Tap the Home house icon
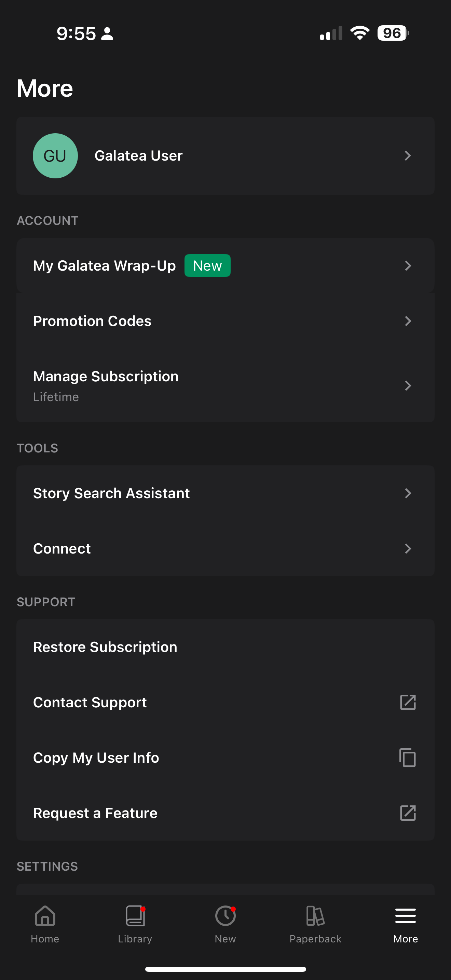Viewport: 451px width, 980px height. [45, 916]
